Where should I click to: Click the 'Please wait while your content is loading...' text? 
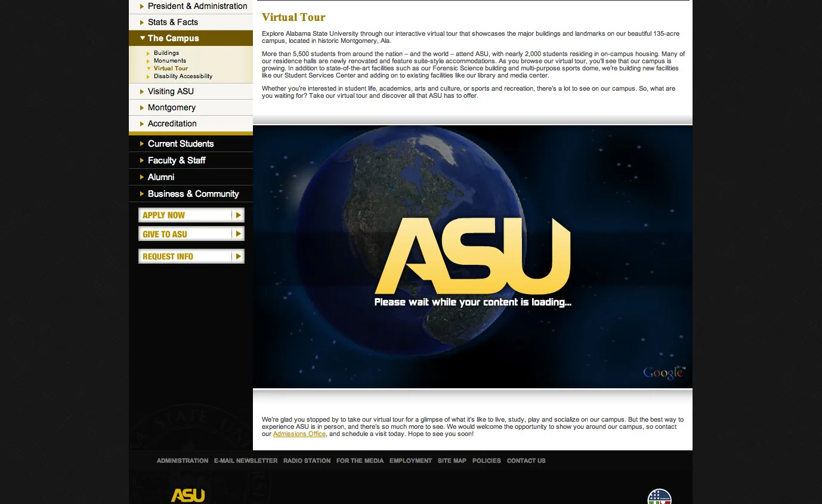pyautogui.click(x=473, y=302)
